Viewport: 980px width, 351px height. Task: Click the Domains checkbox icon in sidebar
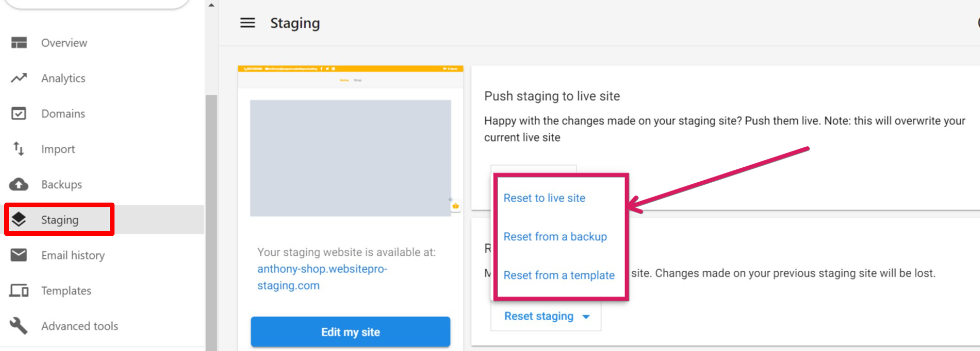tap(19, 113)
